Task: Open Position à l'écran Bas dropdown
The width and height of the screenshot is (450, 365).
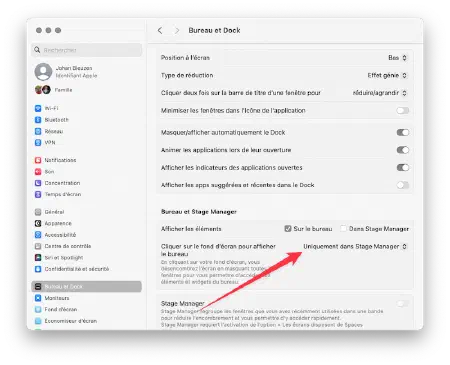Action: point(397,58)
